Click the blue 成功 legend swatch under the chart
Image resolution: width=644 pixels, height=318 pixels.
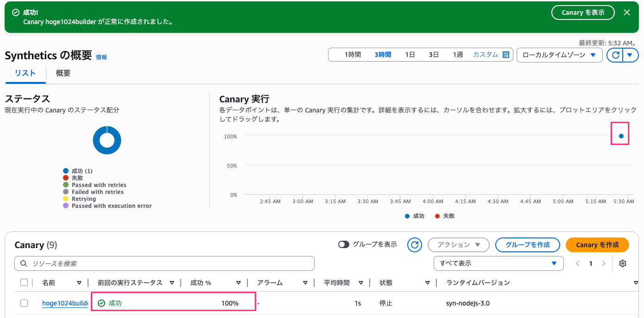(407, 216)
